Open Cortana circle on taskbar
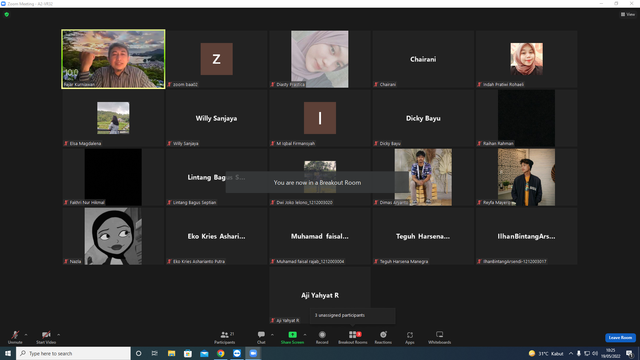 tap(138, 353)
